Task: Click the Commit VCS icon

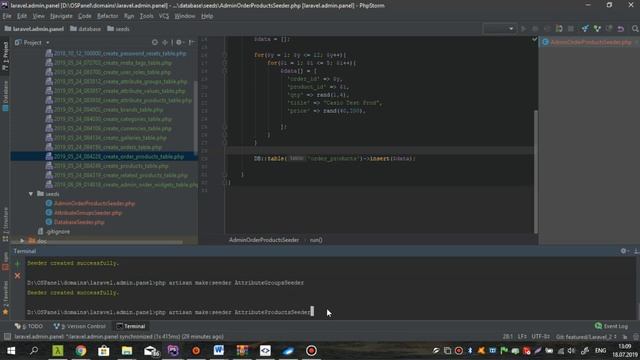Action: 597,29
